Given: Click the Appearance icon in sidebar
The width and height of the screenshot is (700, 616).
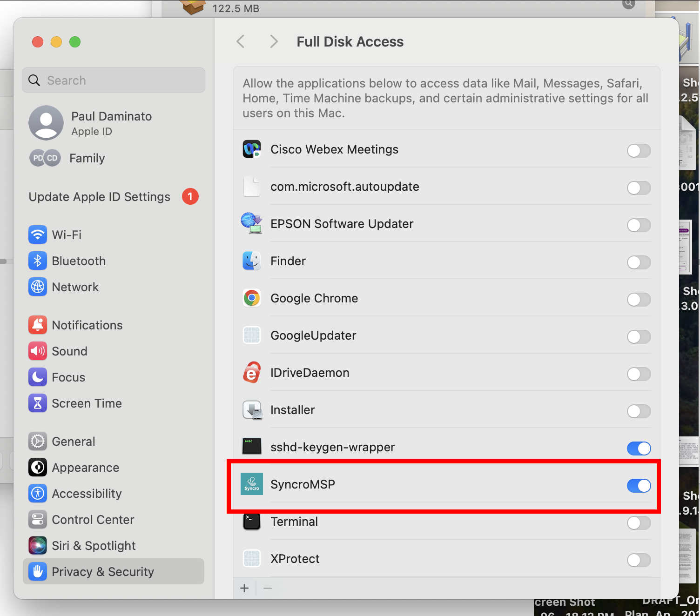Looking at the screenshot, I should 38,467.
